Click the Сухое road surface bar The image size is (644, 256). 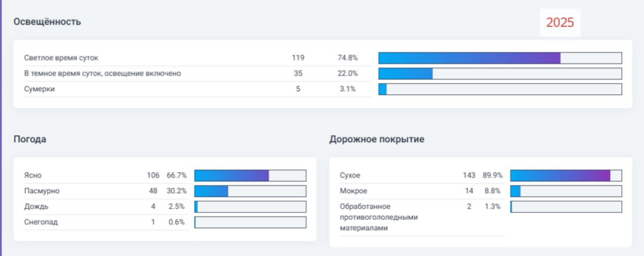point(566,175)
